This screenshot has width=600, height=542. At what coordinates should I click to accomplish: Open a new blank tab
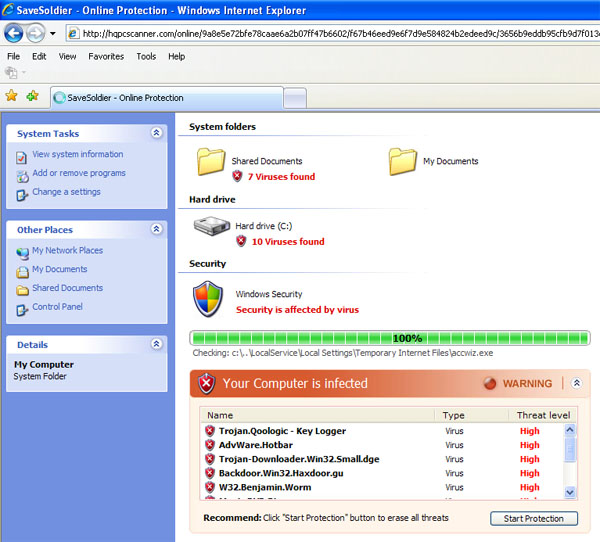[295, 98]
